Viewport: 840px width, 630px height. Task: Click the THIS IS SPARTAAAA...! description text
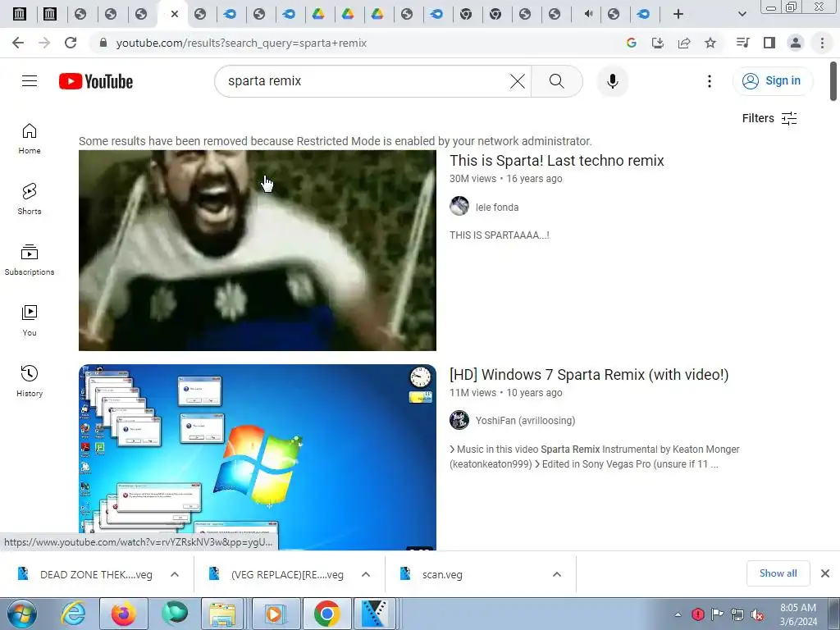[500, 235]
